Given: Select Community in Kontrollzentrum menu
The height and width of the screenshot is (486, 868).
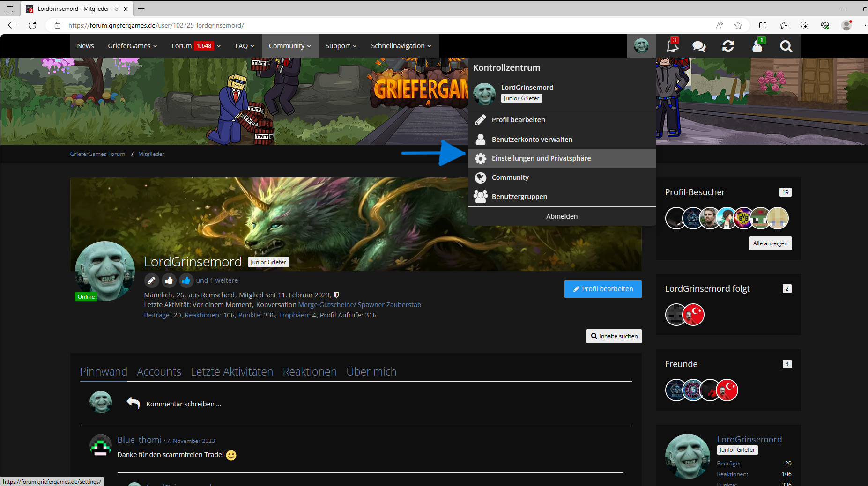Looking at the screenshot, I should click(x=562, y=177).
